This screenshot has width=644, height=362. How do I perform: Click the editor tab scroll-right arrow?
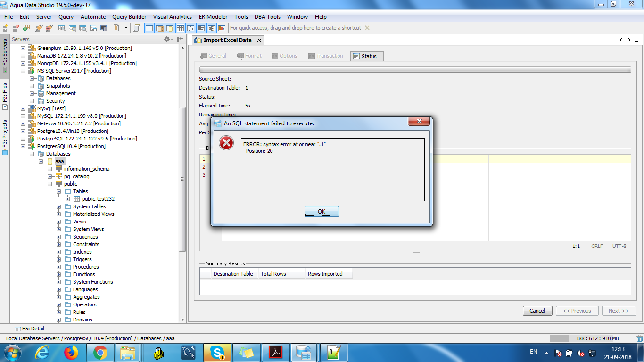[x=629, y=40]
